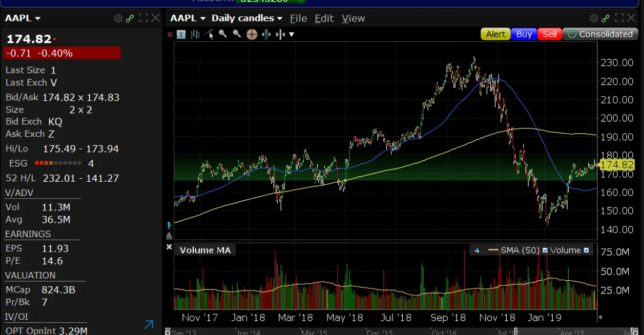The height and width of the screenshot is (335, 644).
Task: Click the Last Exch V row
Action: pos(31,83)
